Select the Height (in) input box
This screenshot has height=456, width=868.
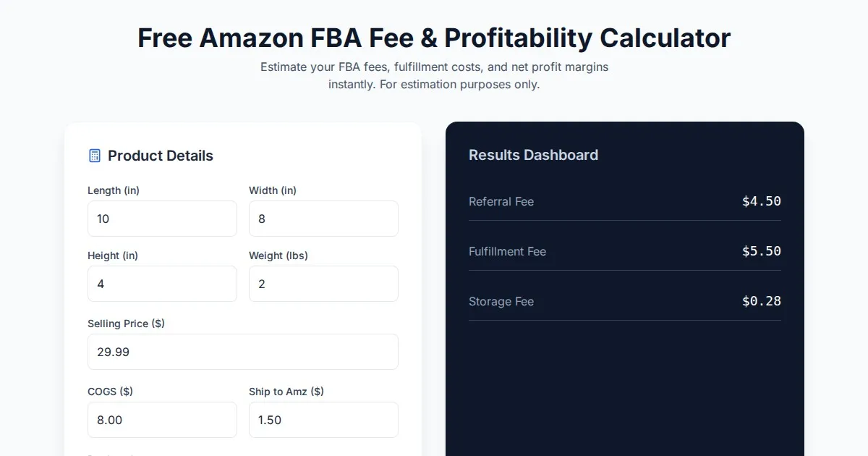click(162, 284)
